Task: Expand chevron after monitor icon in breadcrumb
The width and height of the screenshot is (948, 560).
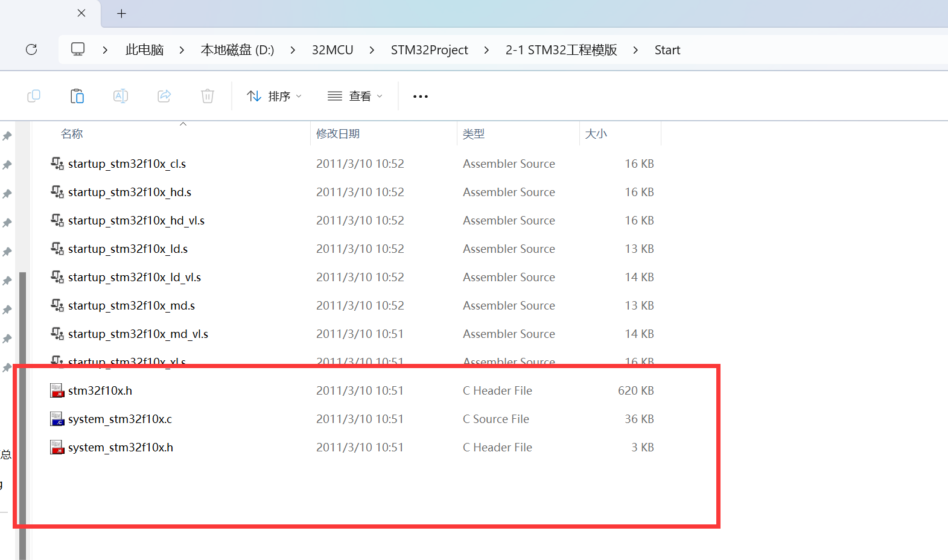Action: tap(105, 50)
